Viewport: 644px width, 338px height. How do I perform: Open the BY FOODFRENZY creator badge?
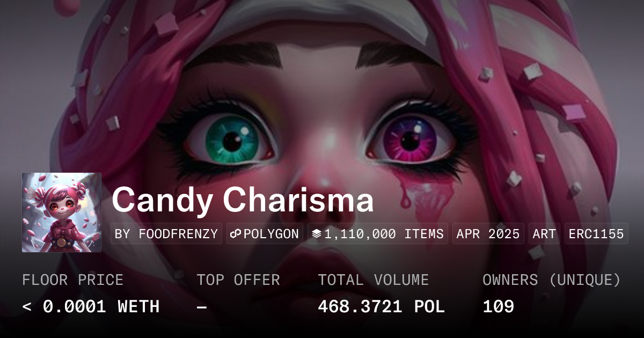click(x=166, y=234)
